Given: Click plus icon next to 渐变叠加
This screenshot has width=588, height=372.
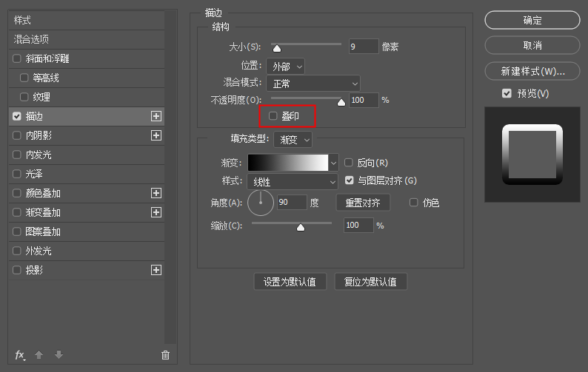Looking at the screenshot, I should coord(156,212).
